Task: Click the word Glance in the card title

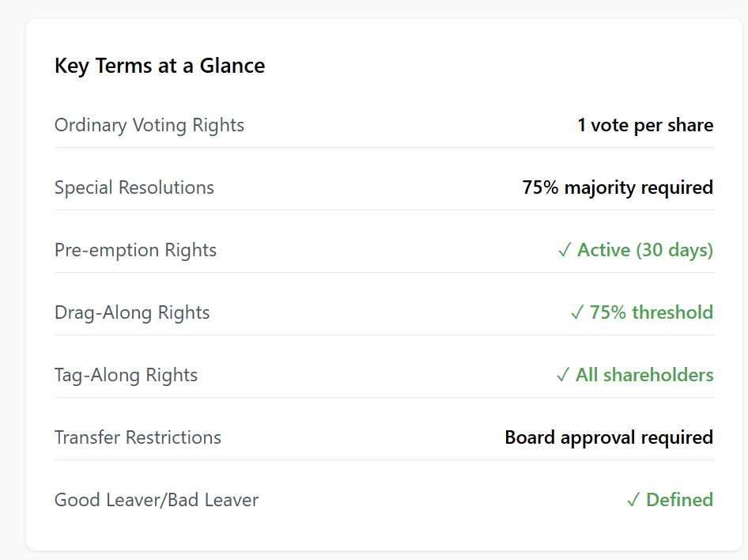Action: point(232,66)
